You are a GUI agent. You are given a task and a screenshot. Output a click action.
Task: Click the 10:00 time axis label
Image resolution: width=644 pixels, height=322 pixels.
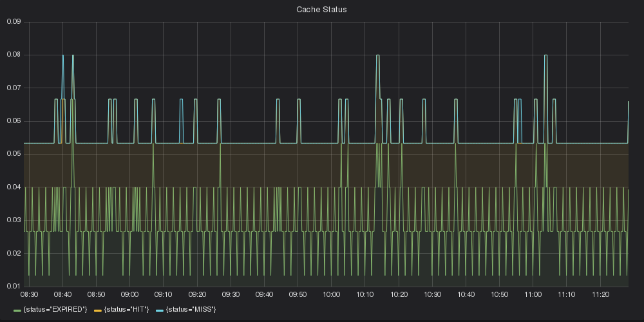tap(332, 294)
